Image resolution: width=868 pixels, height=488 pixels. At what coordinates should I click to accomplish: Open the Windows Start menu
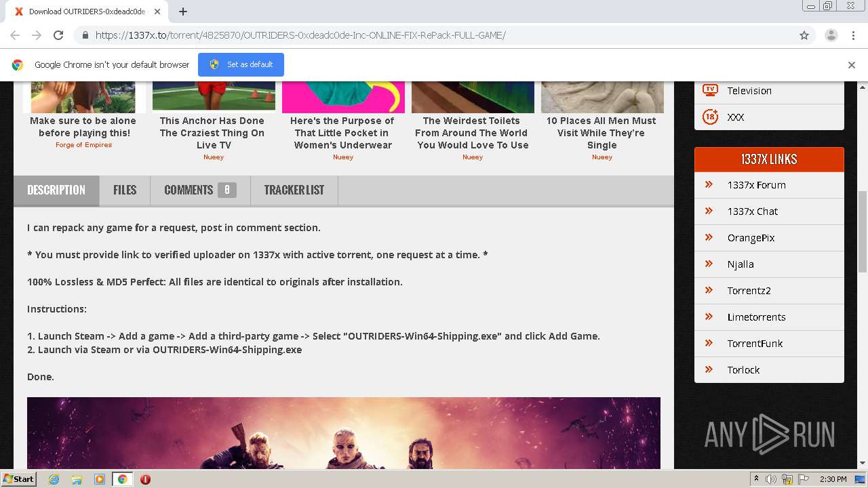tap(19, 479)
